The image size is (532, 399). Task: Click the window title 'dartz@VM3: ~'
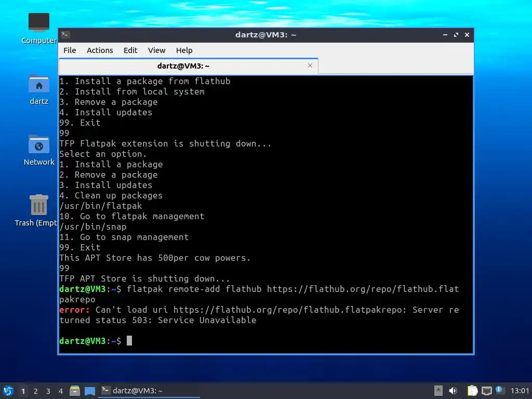point(265,35)
